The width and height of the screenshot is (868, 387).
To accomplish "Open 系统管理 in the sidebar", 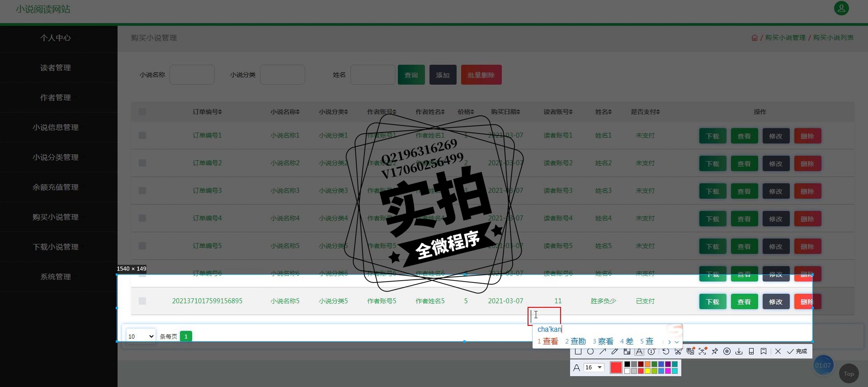I will (56, 277).
